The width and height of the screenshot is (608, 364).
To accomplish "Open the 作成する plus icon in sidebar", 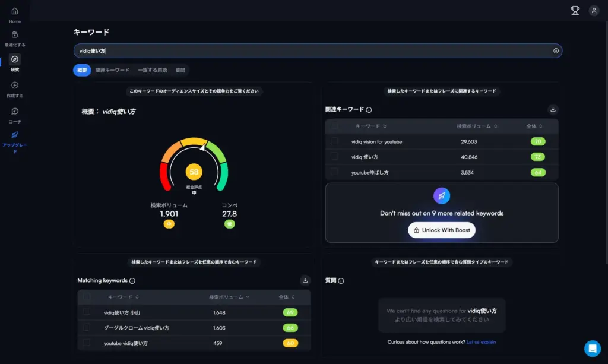I will coord(15,86).
